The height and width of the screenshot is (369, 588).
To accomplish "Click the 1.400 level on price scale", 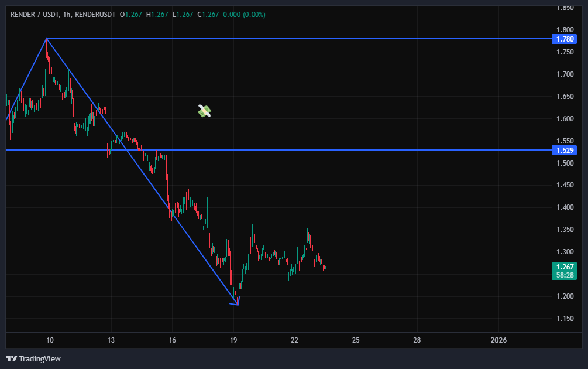I will (x=565, y=207).
